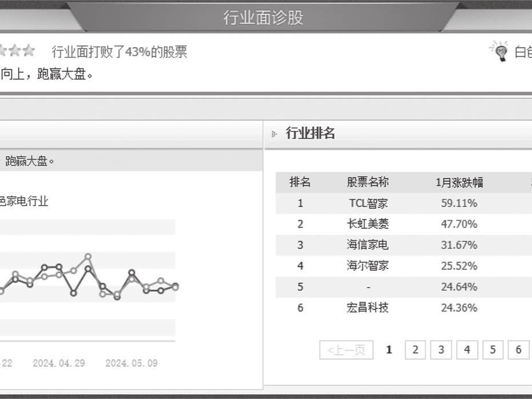The width and height of the screenshot is (532, 399).
Task: Click the text 行业面打败了43%的股票
Action: tap(119, 52)
